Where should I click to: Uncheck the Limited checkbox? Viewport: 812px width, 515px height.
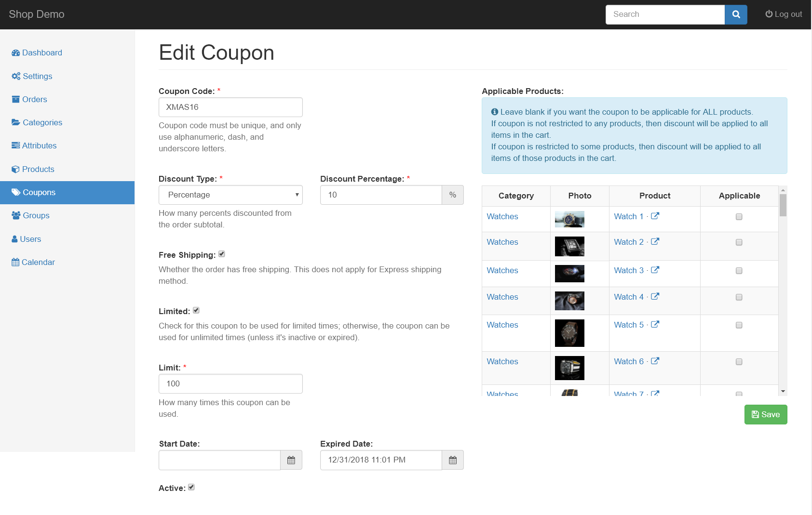coord(196,310)
